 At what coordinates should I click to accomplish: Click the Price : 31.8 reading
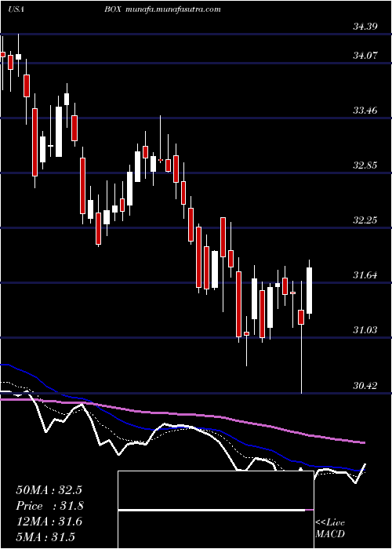49,506
